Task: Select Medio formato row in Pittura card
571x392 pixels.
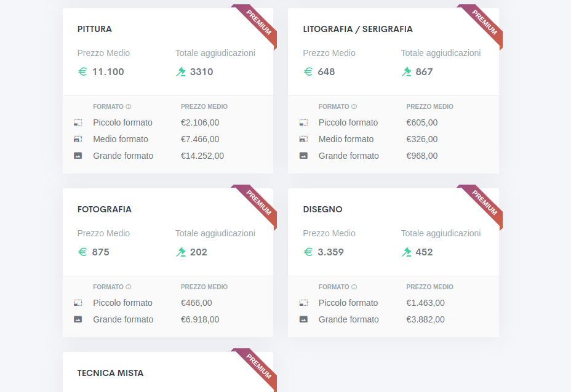Action: (168, 139)
